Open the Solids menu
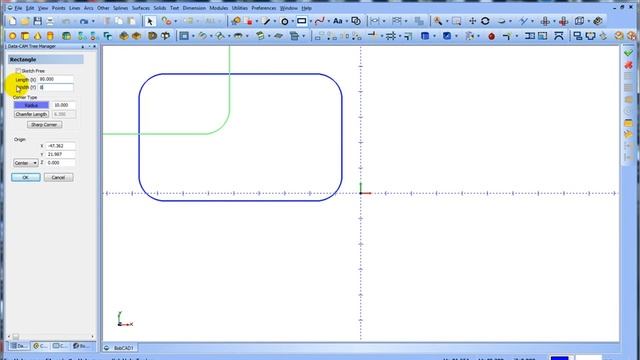Viewport: 640px width, 360px height. [160, 8]
